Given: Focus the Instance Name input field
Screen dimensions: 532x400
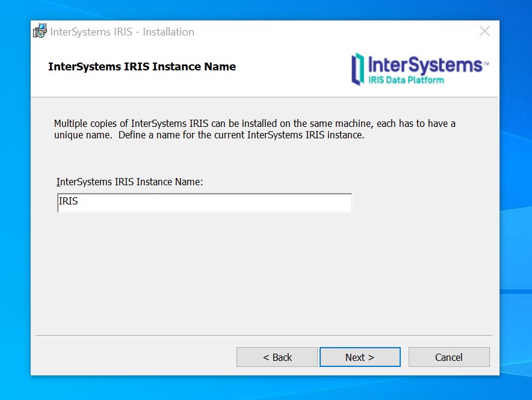Looking at the screenshot, I should (x=205, y=202).
